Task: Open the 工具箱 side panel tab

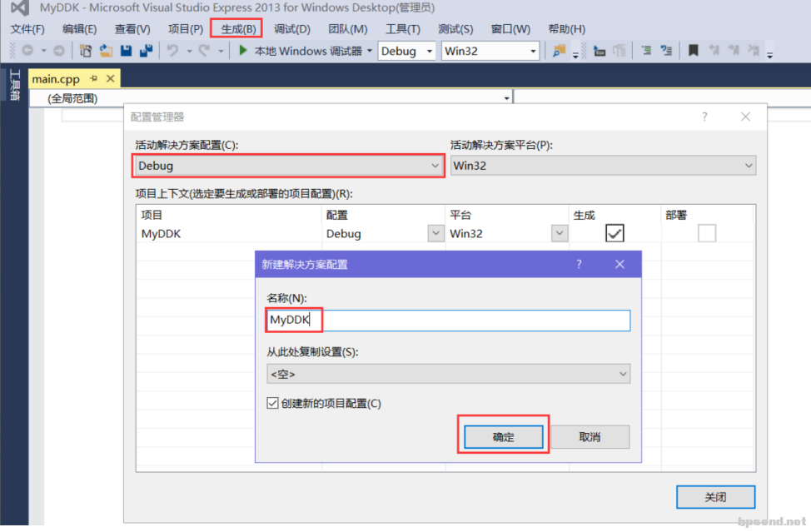Action: 14,84
